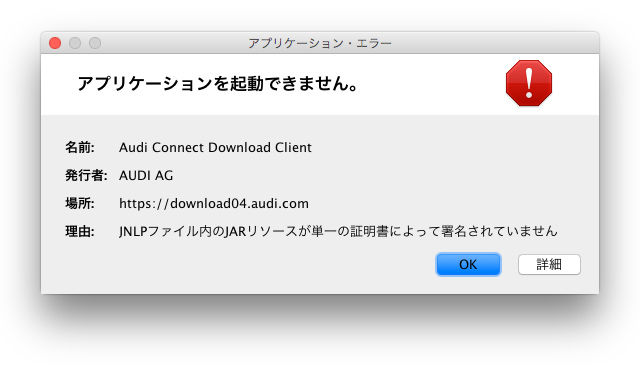
Task: Click the white header area of dialog
Action: [x=429, y=84]
